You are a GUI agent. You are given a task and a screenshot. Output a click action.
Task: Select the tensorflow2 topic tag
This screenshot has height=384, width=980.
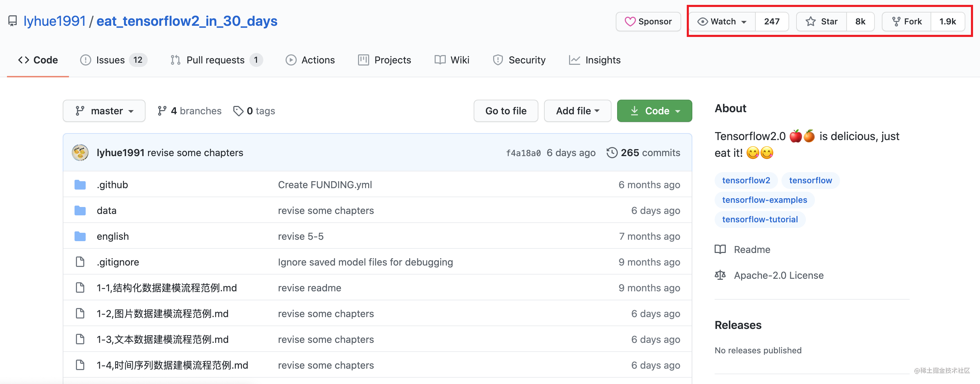746,181
